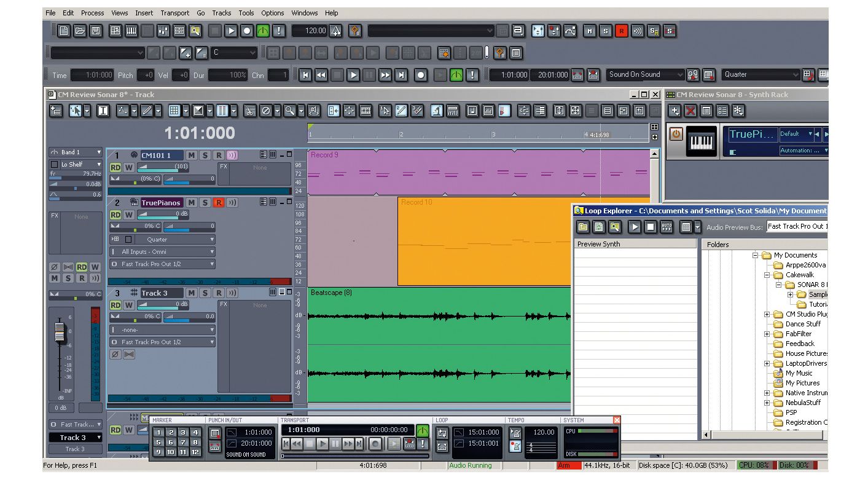Click Record in floating transport panel

pyautogui.click(x=375, y=444)
